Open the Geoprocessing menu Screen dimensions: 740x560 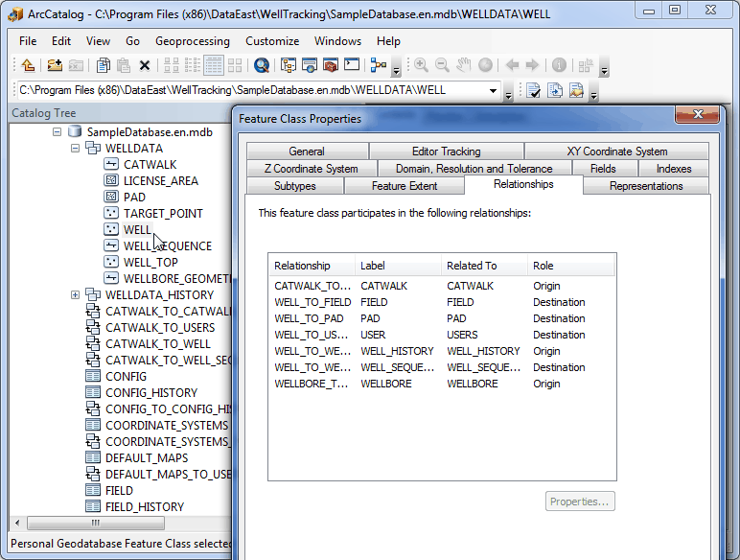193,41
